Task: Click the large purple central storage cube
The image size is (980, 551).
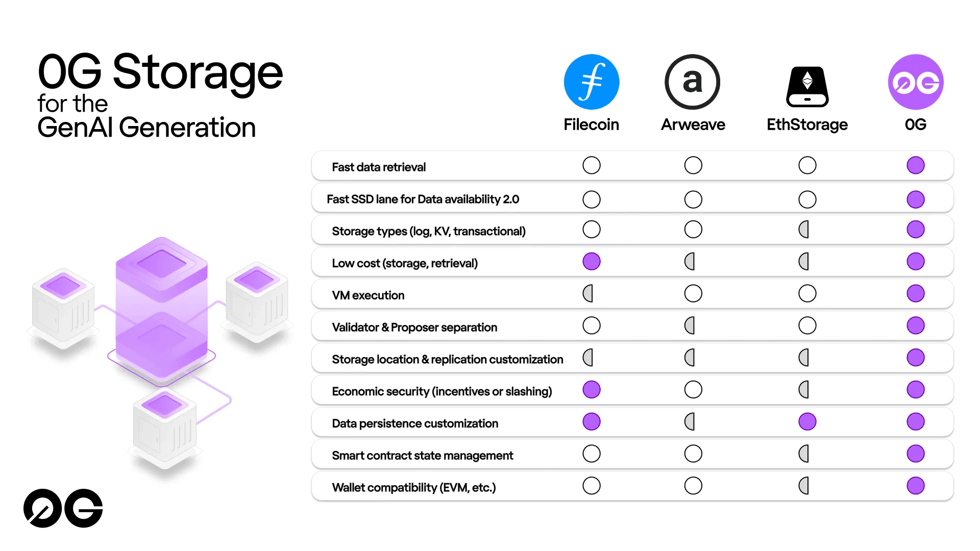Action: 161,309
